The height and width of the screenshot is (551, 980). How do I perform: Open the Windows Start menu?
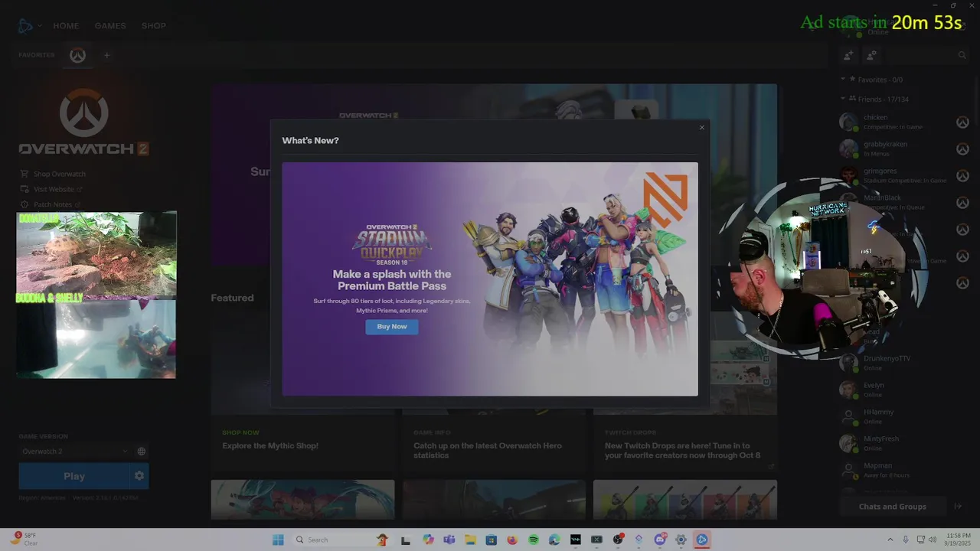pos(278,540)
